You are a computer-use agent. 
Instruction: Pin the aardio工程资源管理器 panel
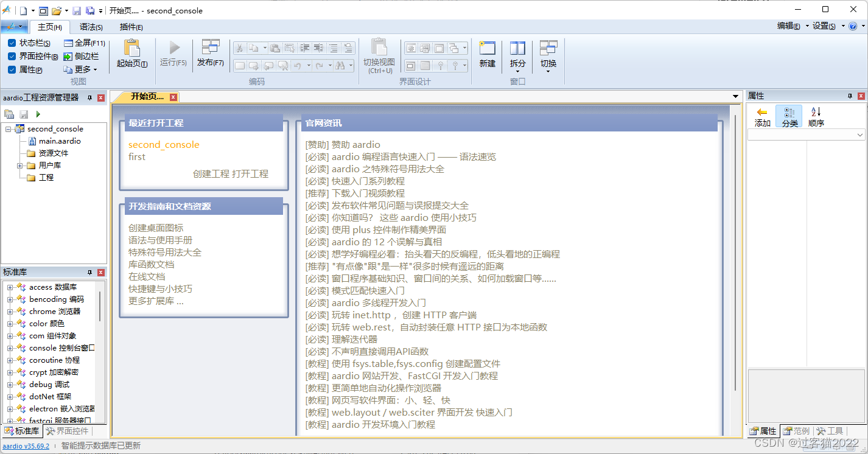[89, 97]
